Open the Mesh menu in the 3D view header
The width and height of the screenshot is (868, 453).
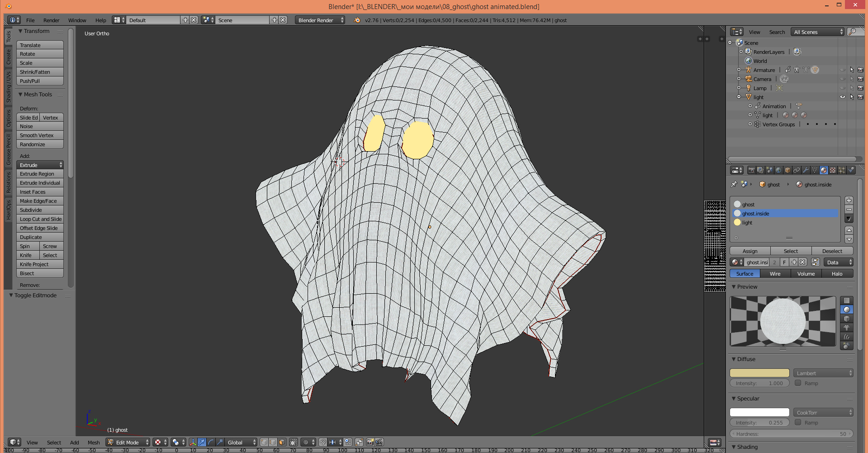[x=94, y=442]
